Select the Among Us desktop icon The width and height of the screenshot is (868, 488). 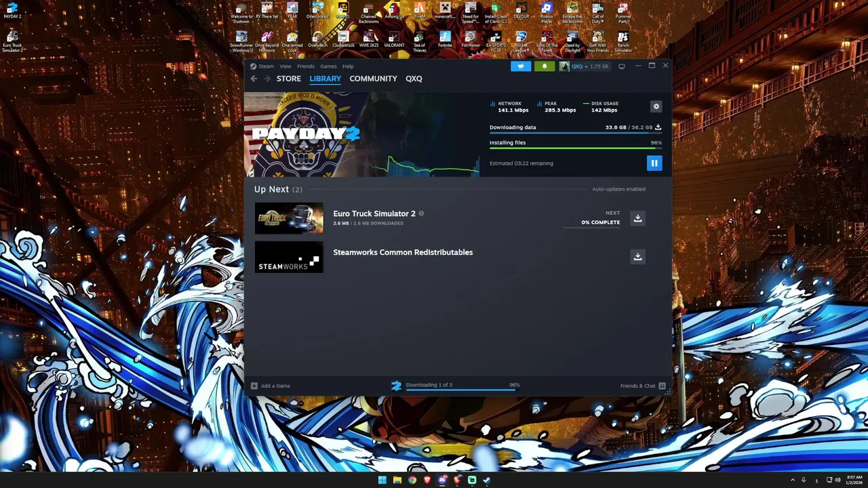pyautogui.click(x=394, y=12)
